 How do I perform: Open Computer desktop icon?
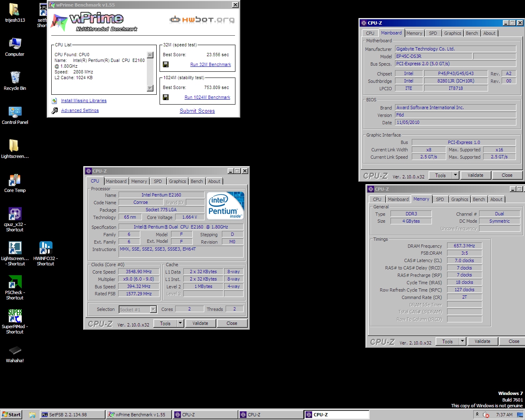coord(15,47)
